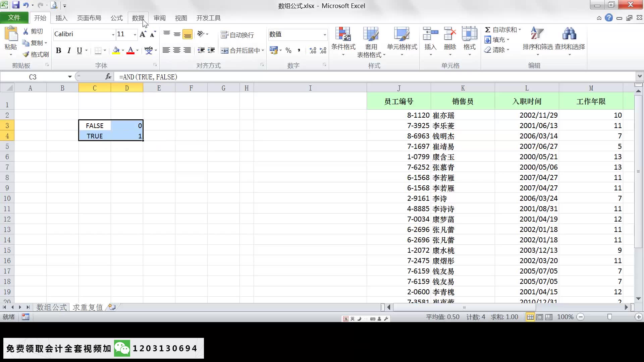Toggle Bold formatting

(x=58, y=51)
